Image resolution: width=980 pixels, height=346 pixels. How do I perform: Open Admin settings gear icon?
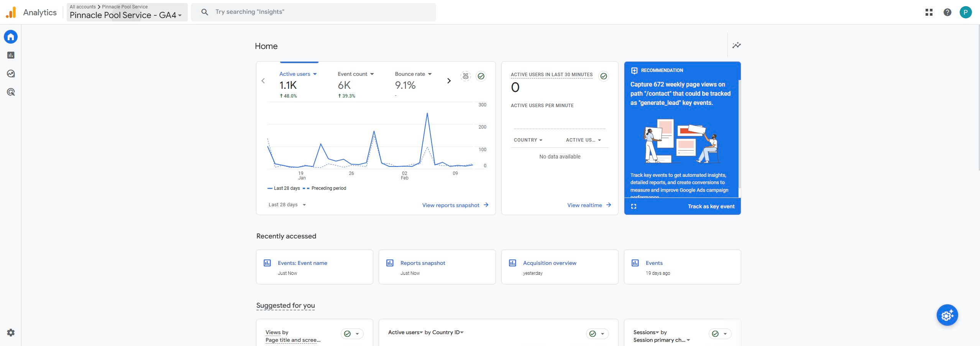coord(11,332)
